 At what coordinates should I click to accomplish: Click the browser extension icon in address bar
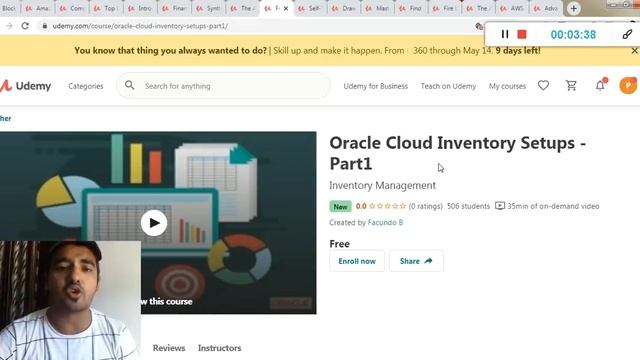[479, 26]
